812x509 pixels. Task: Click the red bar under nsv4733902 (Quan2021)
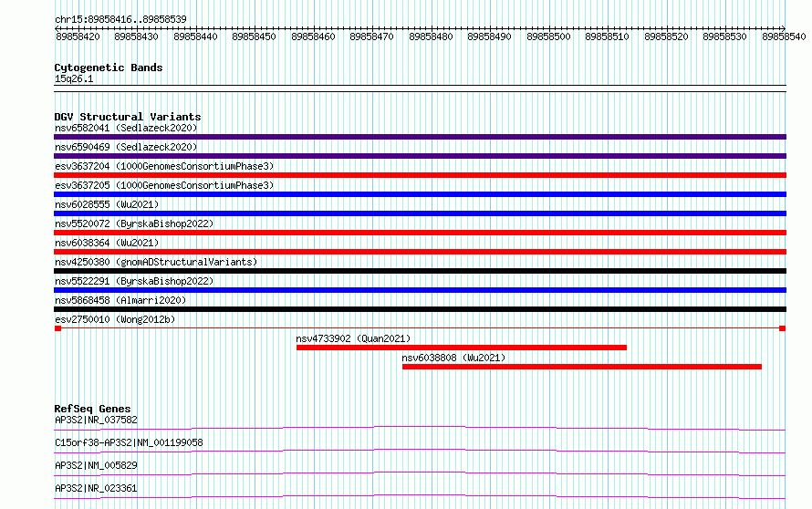pyautogui.click(x=462, y=348)
